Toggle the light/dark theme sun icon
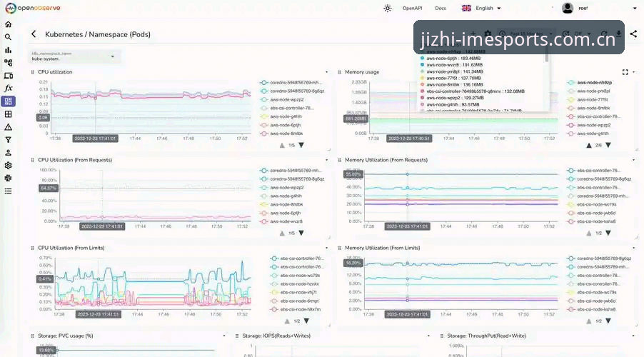The image size is (644, 357). (x=387, y=9)
